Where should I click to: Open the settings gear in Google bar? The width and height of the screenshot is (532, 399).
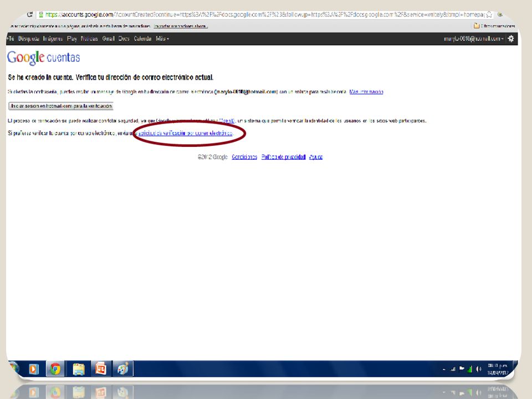[x=510, y=39]
